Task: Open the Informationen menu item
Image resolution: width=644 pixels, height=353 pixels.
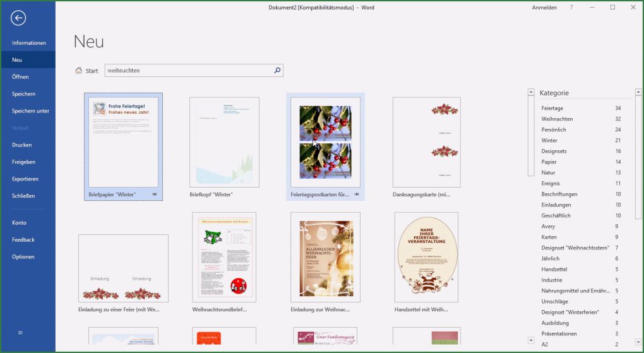Action: (29, 43)
